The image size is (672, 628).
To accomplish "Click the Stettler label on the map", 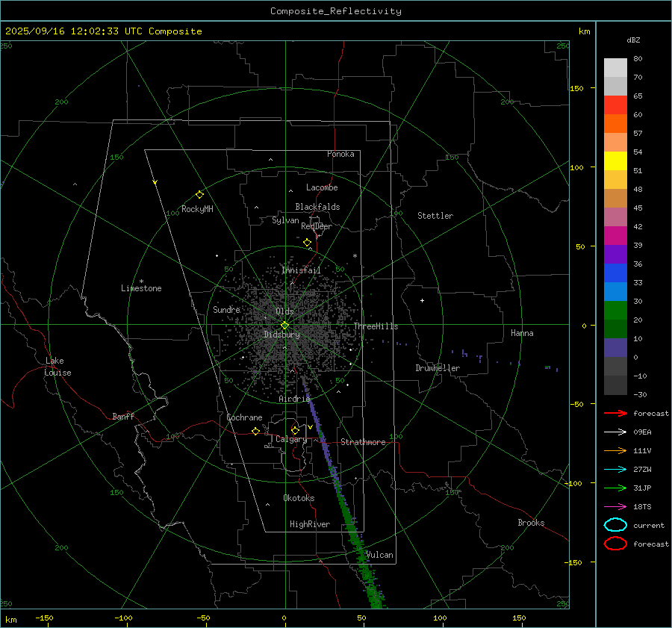I will 435,216.
